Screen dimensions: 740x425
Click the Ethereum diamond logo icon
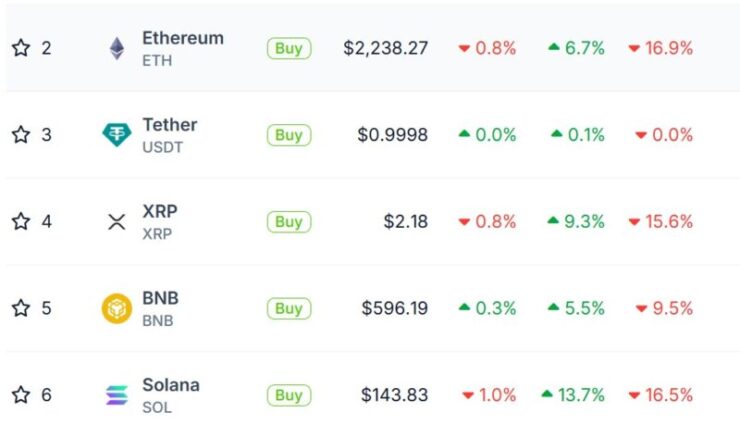[117, 48]
